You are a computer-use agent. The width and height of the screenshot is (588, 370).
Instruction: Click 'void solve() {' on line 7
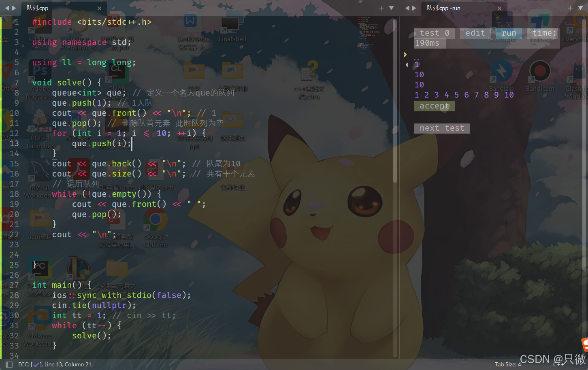(67, 83)
